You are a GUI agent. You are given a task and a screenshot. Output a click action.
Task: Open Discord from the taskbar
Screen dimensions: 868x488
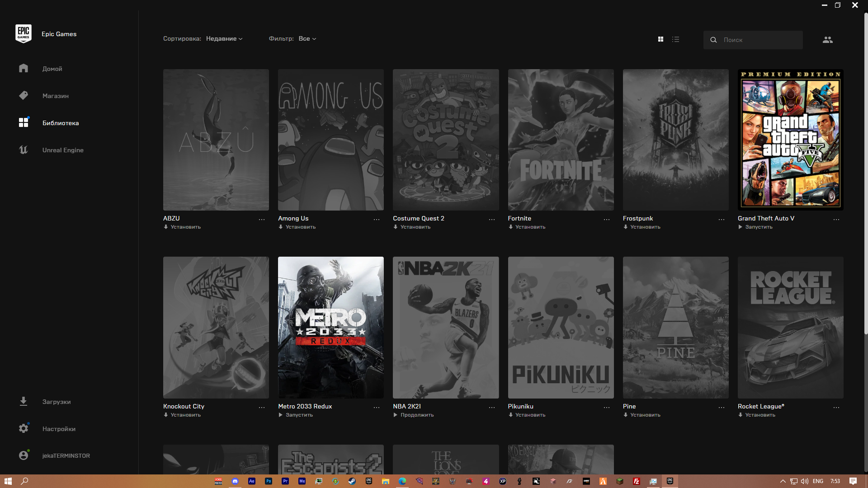coord(235,481)
